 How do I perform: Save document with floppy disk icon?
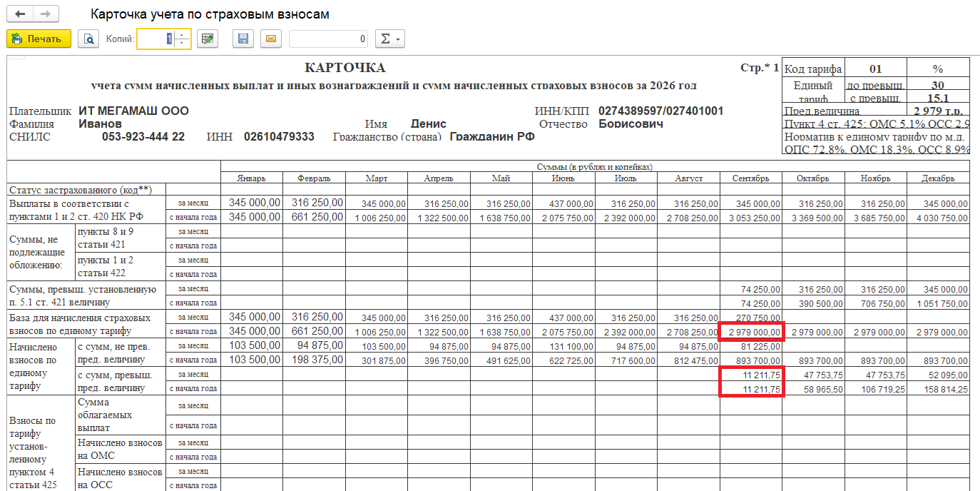pyautogui.click(x=243, y=39)
